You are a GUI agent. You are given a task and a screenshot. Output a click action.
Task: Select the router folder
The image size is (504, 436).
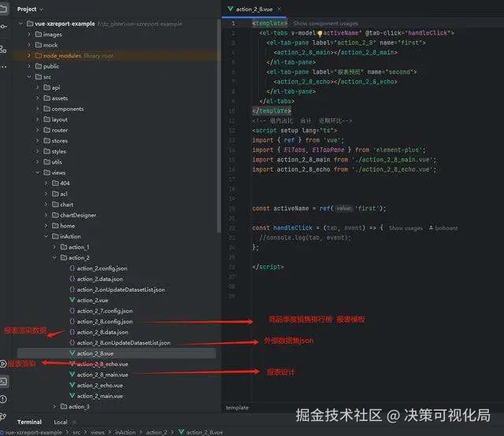click(x=60, y=130)
